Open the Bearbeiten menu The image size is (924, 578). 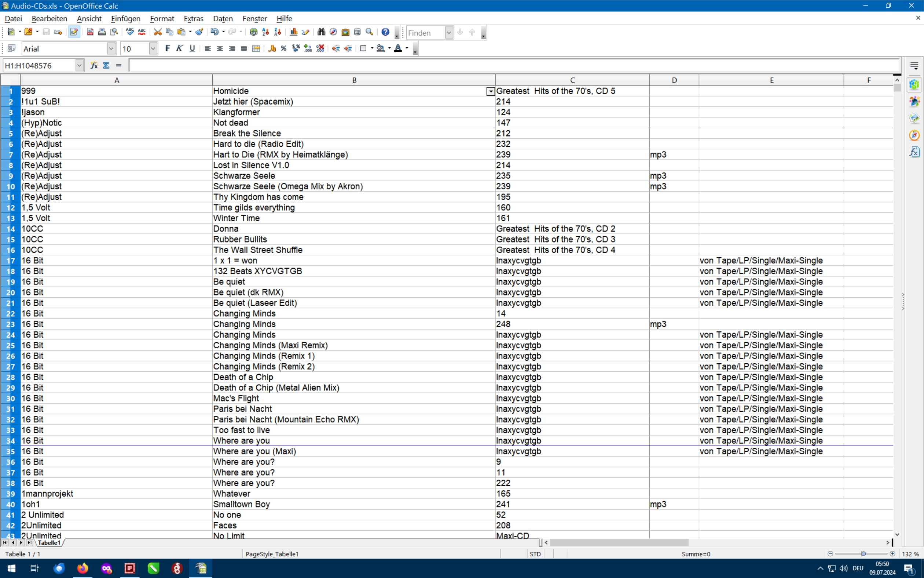point(49,18)
